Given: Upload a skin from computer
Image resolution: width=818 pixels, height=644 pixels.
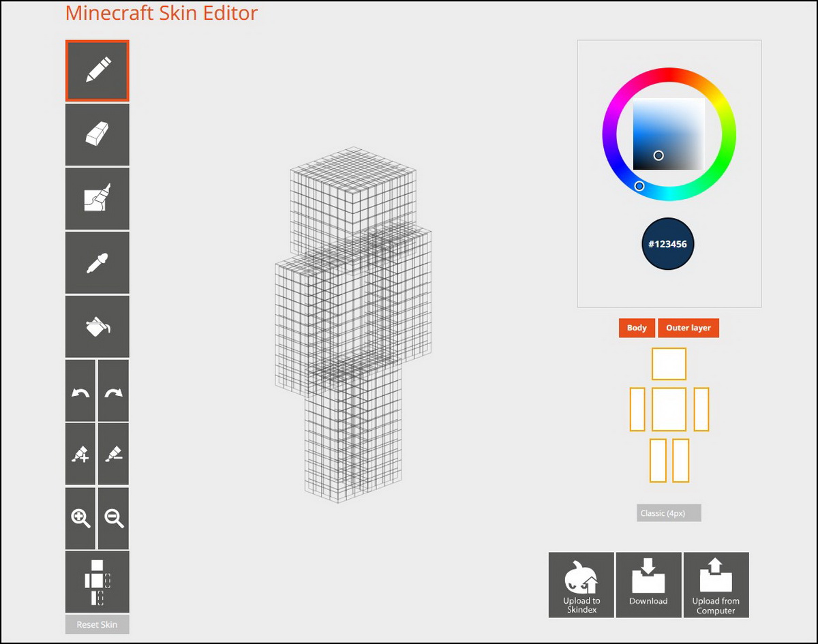Looking at the screenshot, I should [716, 585].
